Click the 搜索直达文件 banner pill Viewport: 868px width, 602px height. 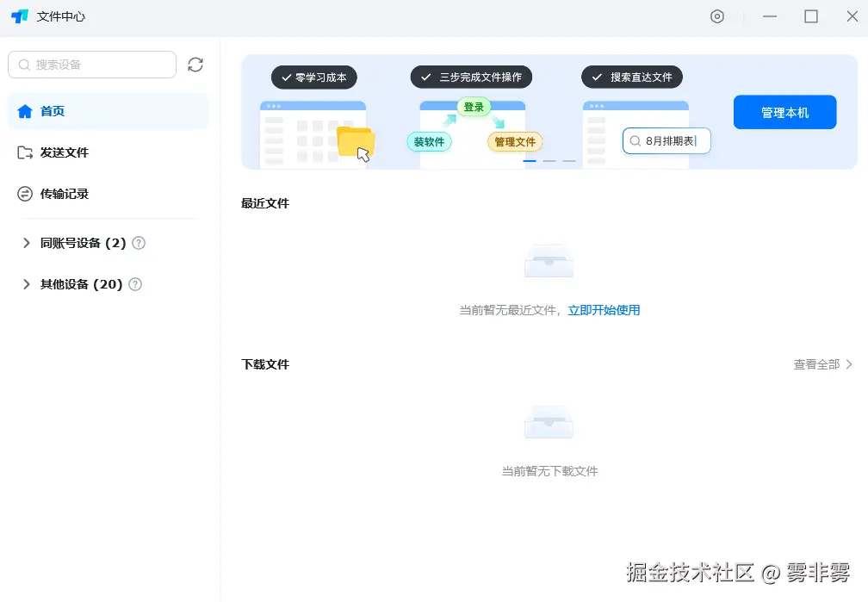632,77
